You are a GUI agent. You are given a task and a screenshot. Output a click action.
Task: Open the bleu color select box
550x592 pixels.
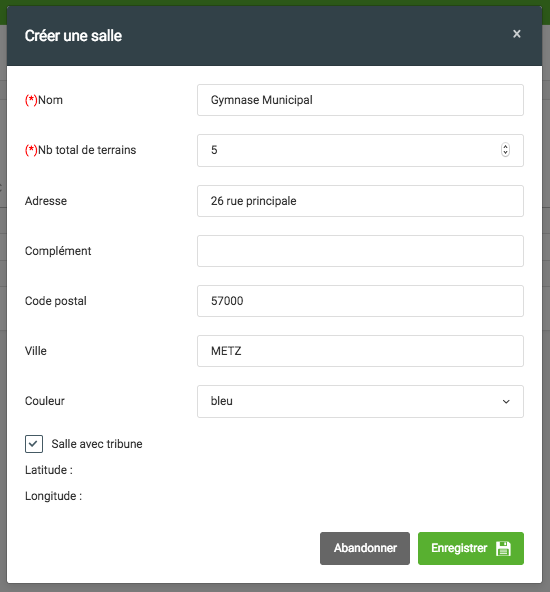pos(360,401)
